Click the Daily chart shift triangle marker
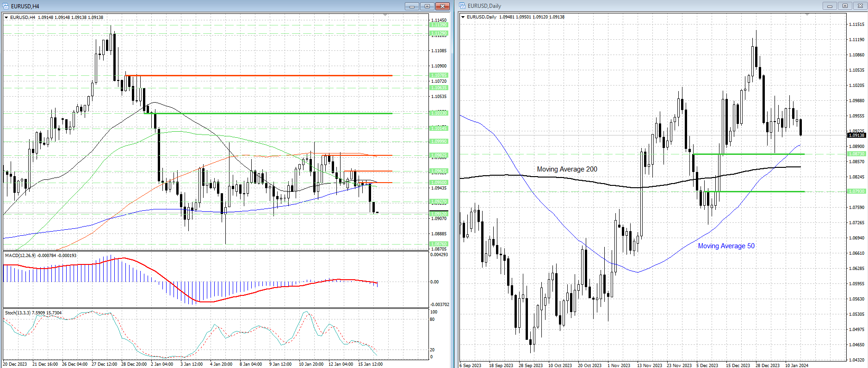Screen dimensions: 868x368 tap(807, 15)
